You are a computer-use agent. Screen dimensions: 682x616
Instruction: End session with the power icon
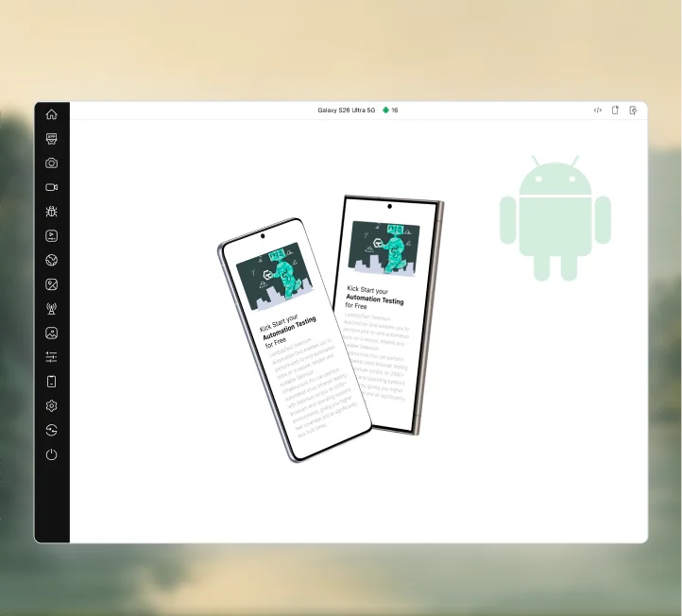click(51, 454)
